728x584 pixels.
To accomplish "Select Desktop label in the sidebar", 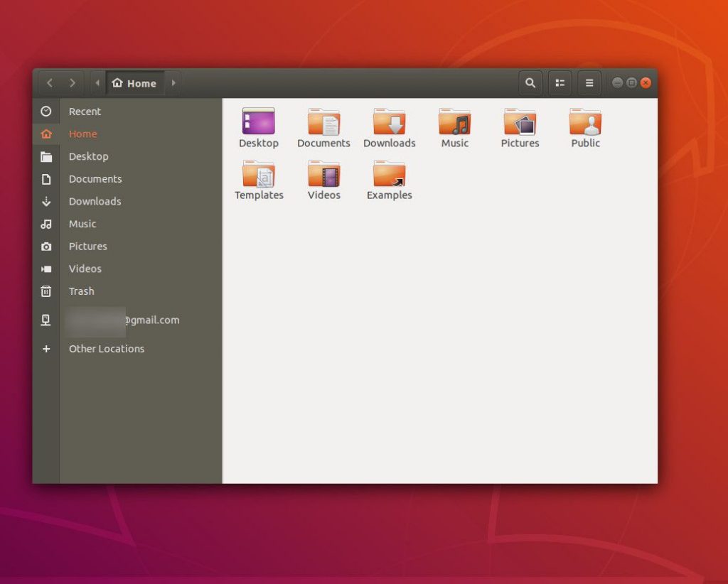I will 89,157.
